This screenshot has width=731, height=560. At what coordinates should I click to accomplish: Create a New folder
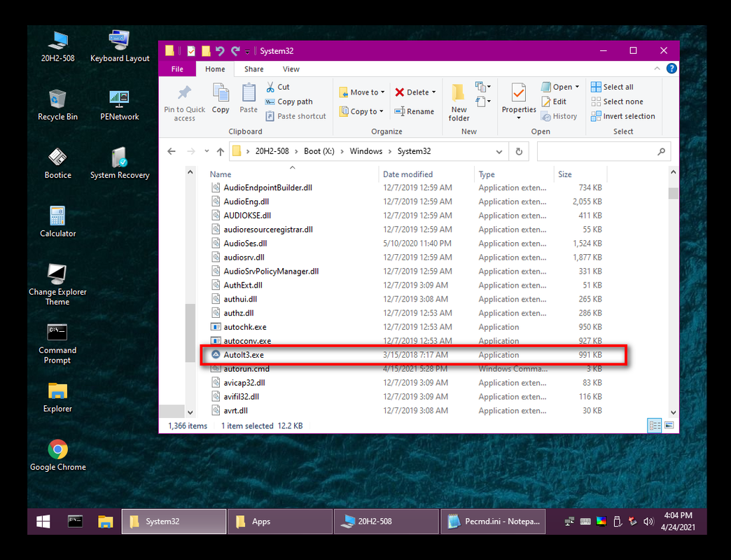tap(459, 103)
